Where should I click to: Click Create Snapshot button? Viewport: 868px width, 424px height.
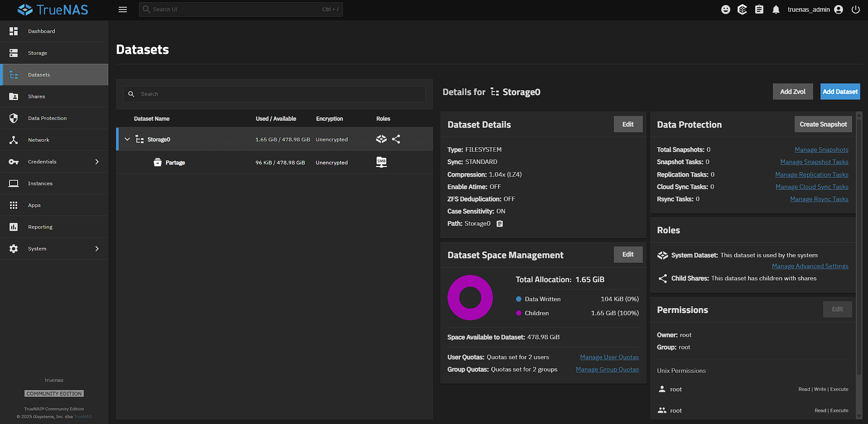point(823,124)
